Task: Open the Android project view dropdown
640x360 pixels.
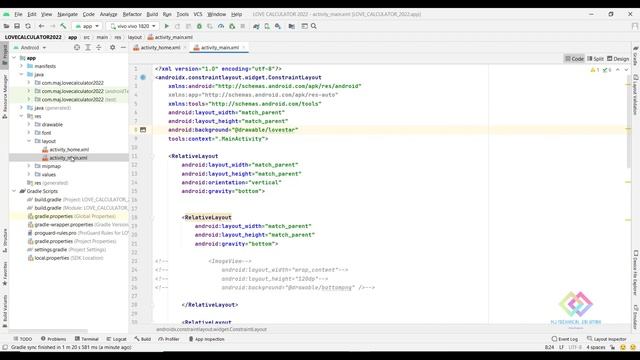Action: (x=30, y=48)
